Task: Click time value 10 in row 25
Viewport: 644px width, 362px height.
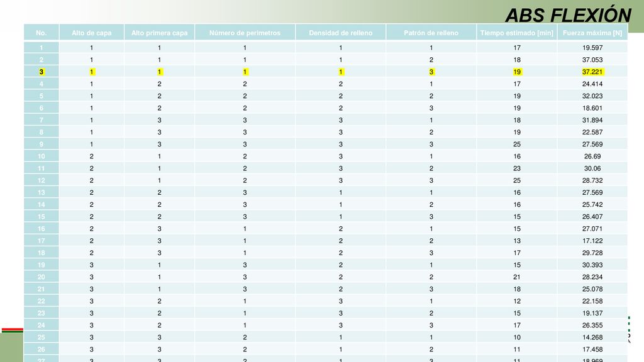Action: pyautogui.click(x=517, y=337)
